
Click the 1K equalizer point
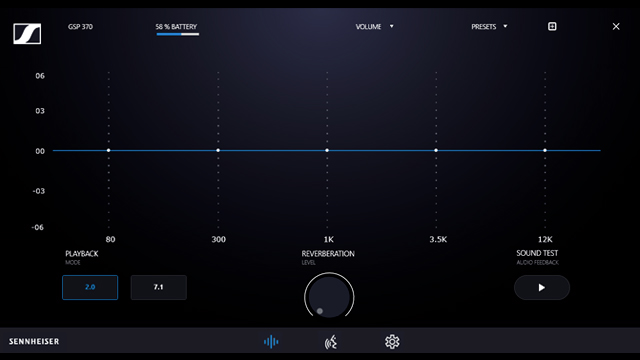click(327, 150)
